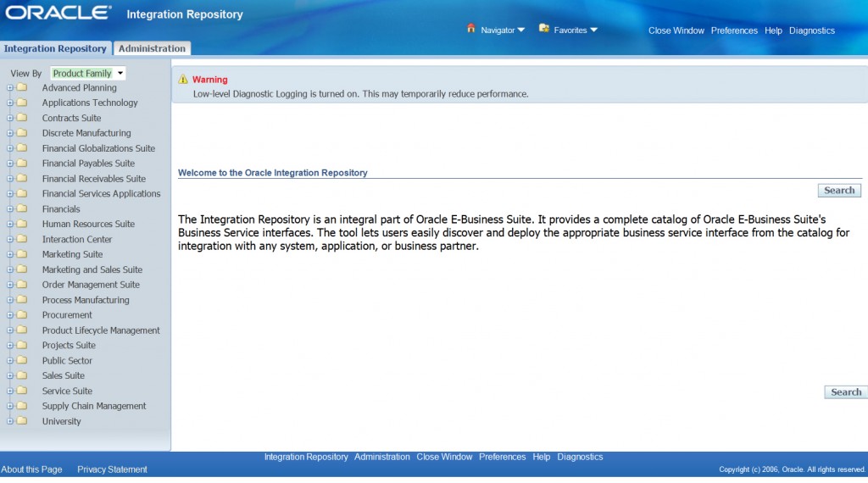Select Human Resources Suite in the tree
Image resolution: width=868 pixels, height=483 pixels.
(x=88, y=224)
